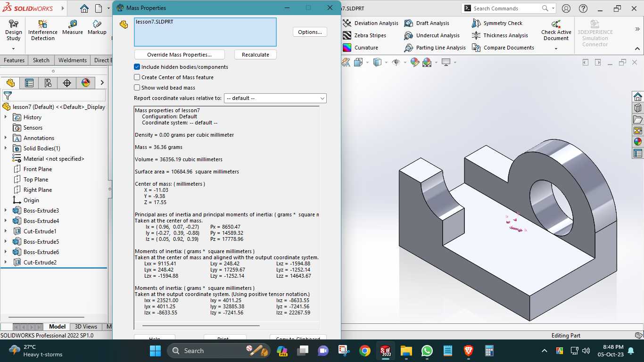The image size is (644, 362).
Task: Expand Solid Bodies(1) node
Action: (6, 148)
